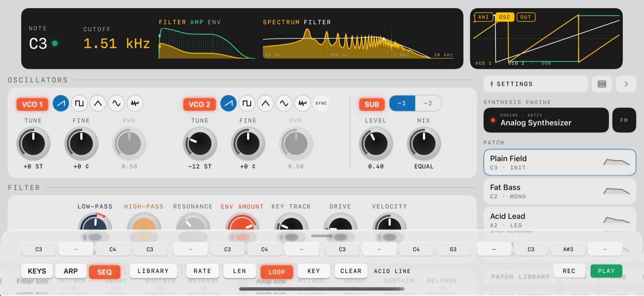644x296 pixels.
Task: Disable the sequencer LOOP toggle
Action: click(x=277, y=272)
